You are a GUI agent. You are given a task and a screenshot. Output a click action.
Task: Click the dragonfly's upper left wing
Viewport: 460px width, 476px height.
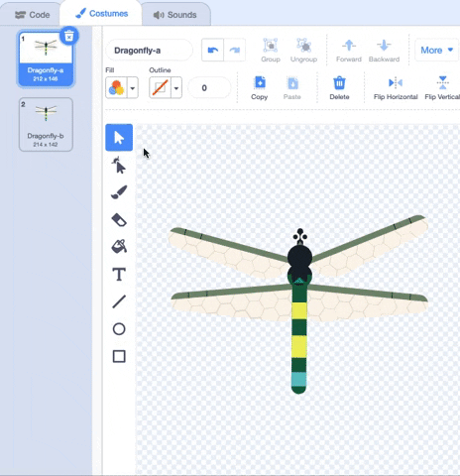(x=228, y=254)
